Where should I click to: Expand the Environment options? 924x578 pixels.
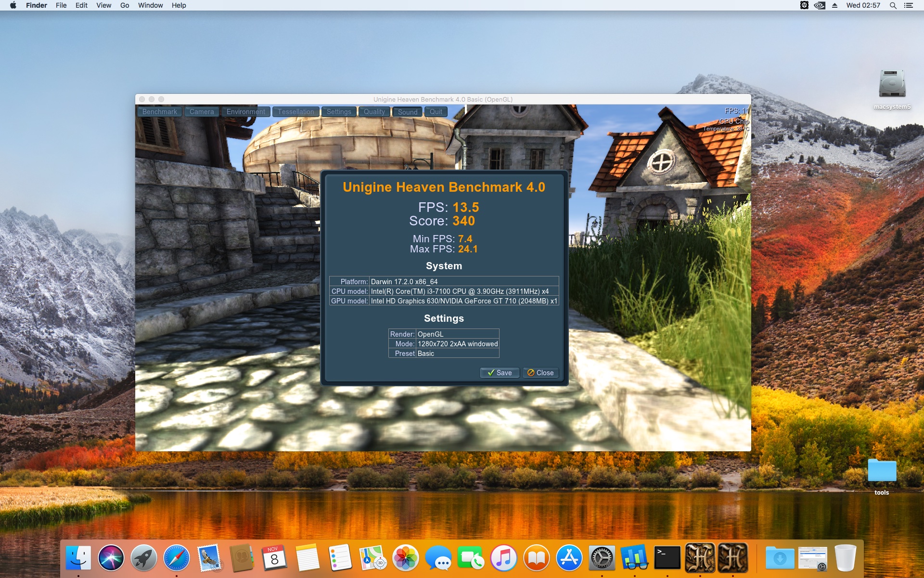pos(245,112)
